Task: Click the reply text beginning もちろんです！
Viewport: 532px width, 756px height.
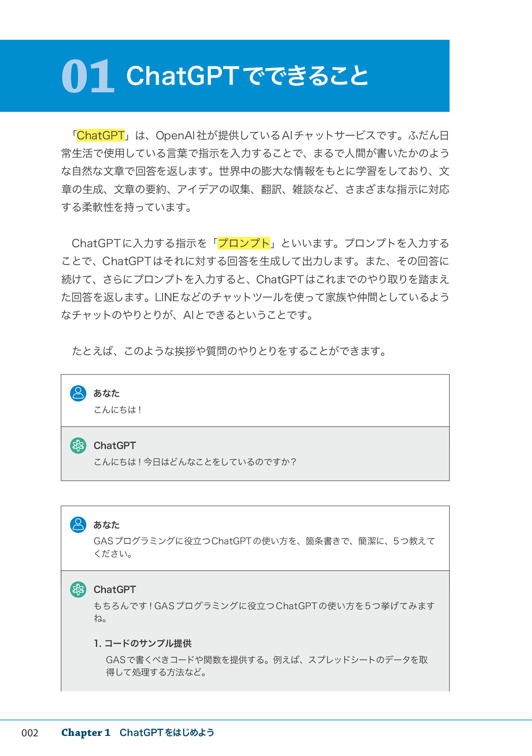Action: (x=264, y=612)
